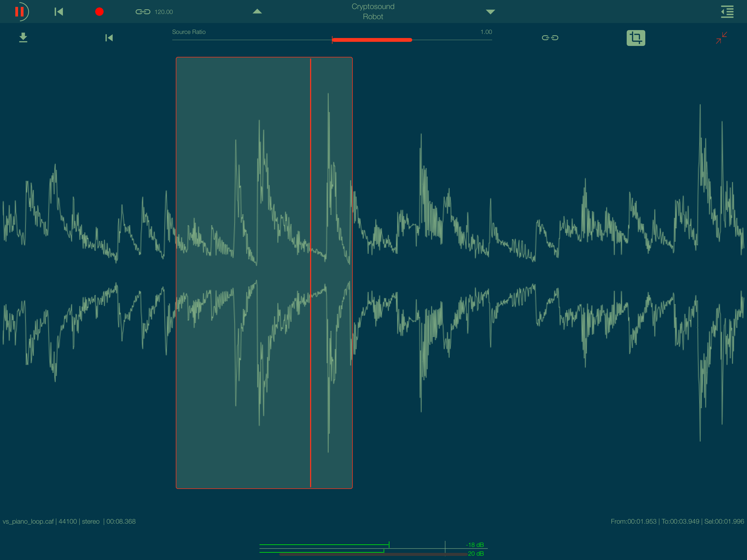Toggle tempo link icon beside 120.00

[143, 12]
